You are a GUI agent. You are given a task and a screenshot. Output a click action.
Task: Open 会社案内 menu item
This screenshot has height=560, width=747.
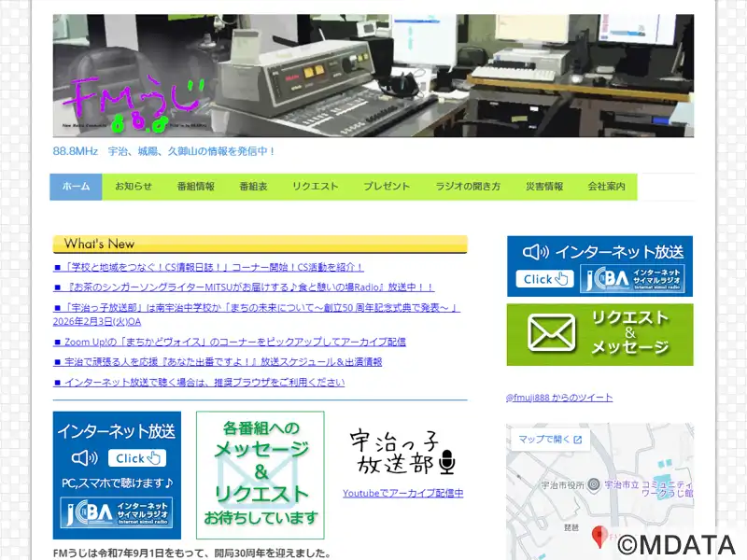[606, 187]
